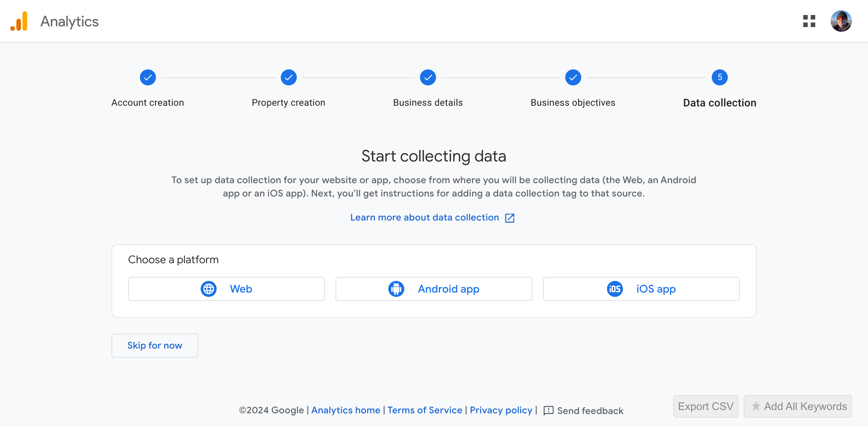Select the Android app platform option

[x=434, y=289]
